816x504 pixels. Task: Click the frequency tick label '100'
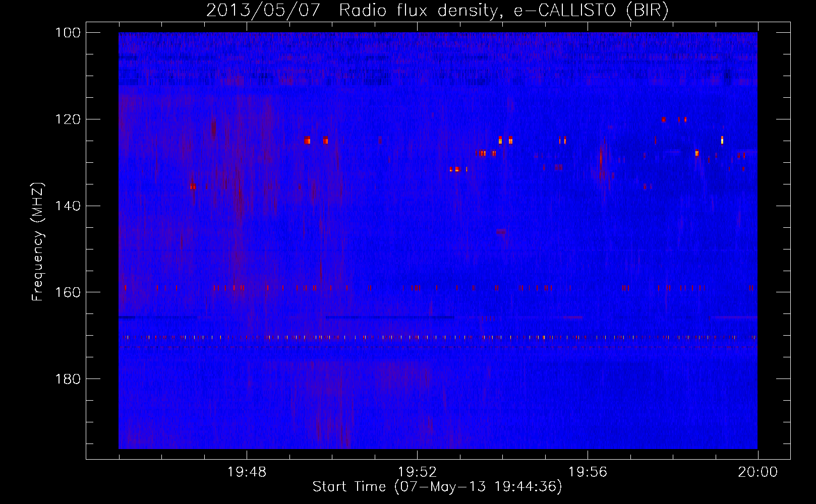coord(68,33)
